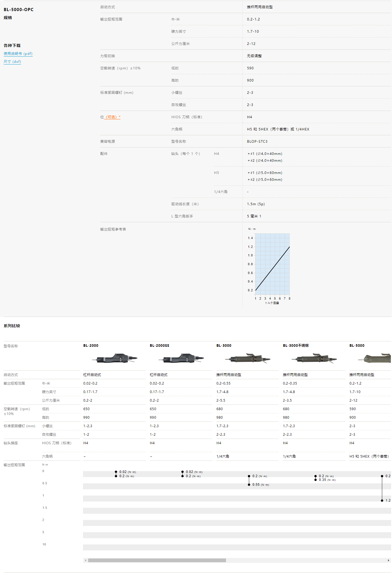This screenshot has width=392, height=573.
Task: Click the 1.2 dot in the BL-5000 torque range
Action: tap(382, 501)
